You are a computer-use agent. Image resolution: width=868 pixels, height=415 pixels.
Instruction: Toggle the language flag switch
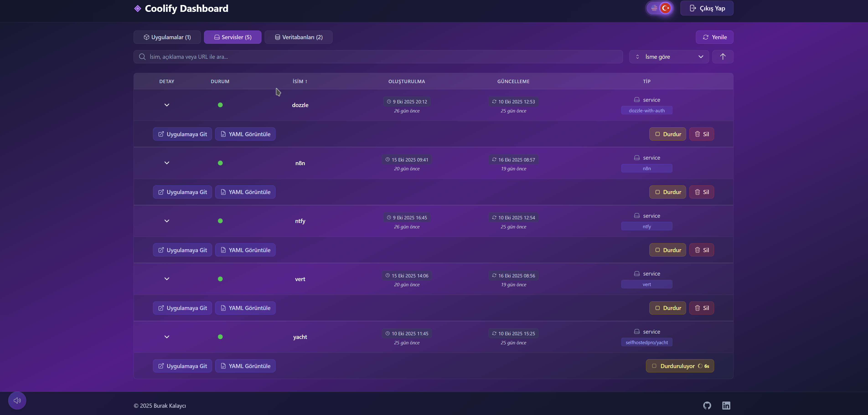[x=659, y=8]
